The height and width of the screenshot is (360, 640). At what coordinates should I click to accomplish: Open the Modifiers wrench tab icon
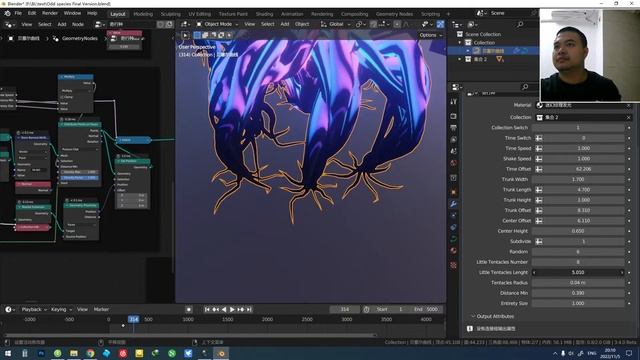453,204
